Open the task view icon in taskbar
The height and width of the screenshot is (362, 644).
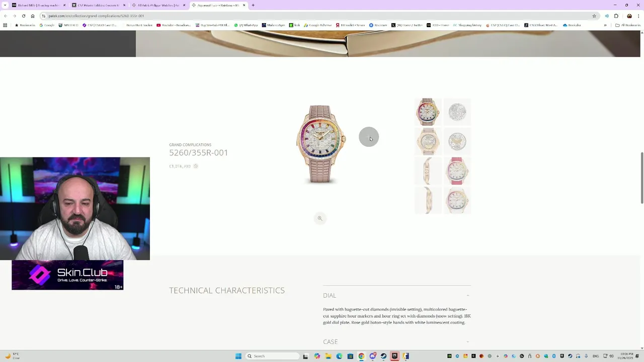pyautogui.click(x=305, y=356)
